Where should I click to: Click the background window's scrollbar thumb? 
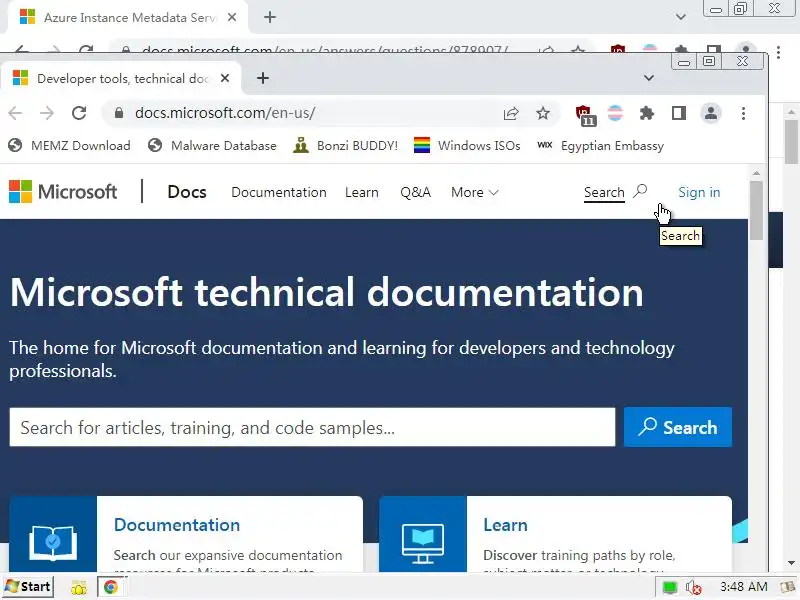[x=791, y=142]
